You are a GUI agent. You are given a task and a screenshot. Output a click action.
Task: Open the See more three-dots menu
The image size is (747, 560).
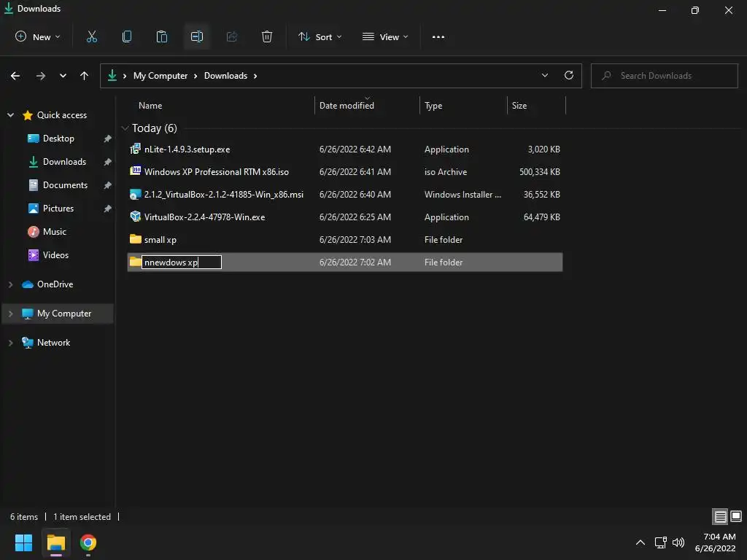click(x=438, y=36)
